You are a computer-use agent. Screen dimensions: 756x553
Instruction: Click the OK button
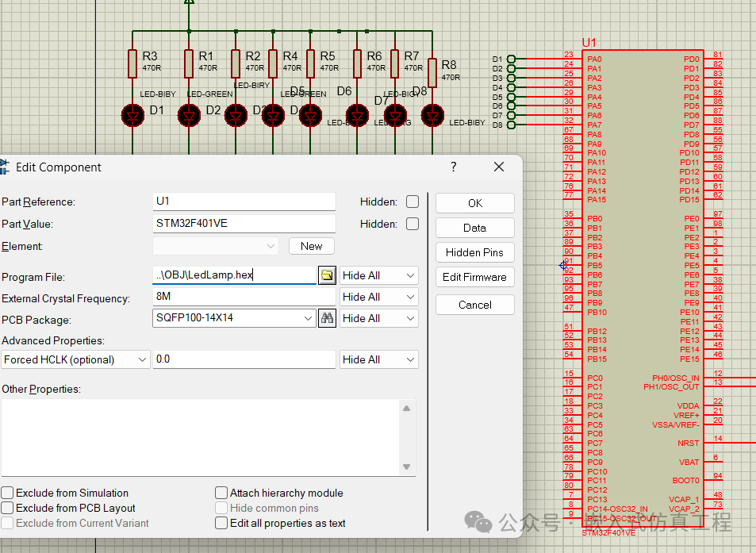[474, 202]
